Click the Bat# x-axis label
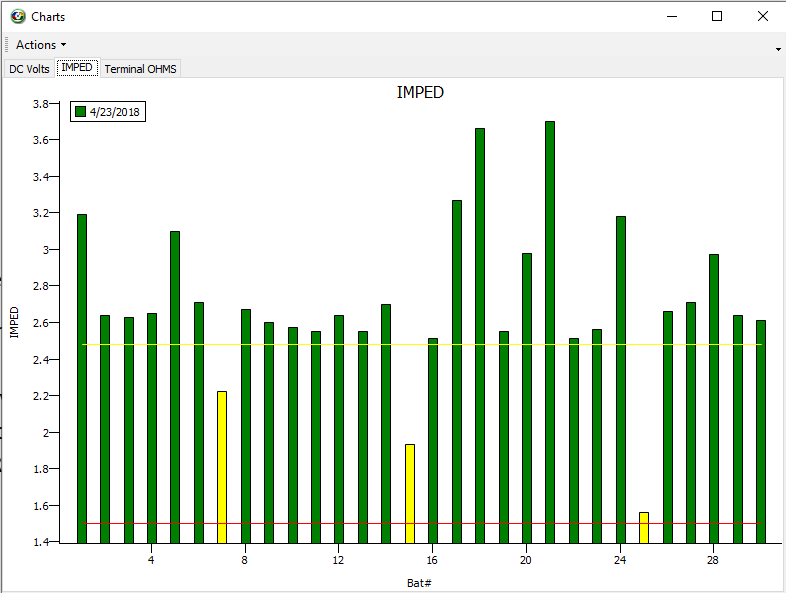This screenshot has width=786, height=593. tap(419, 582)
